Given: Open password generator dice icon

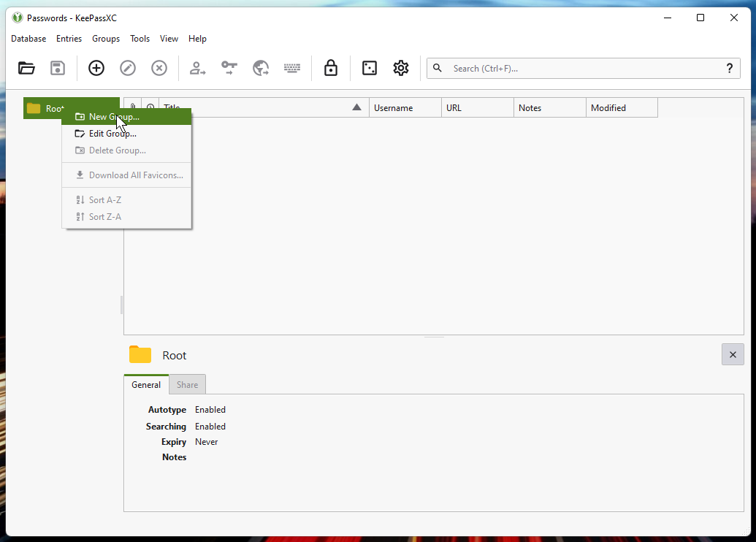Looking at the screenshot, I should (x=370, y=68).
